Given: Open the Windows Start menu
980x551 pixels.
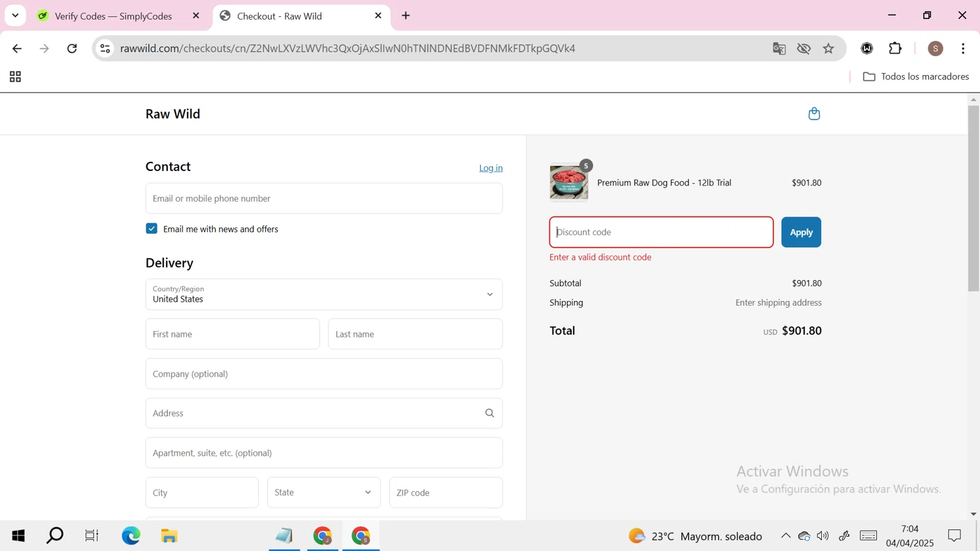Looking at the screenshot, I should click(x=18, y=536).
